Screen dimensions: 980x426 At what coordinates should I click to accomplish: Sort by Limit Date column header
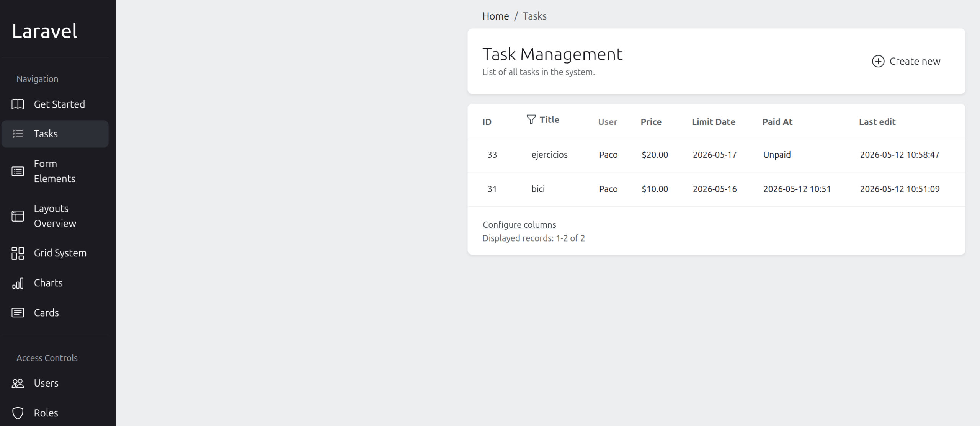[713, 122]
